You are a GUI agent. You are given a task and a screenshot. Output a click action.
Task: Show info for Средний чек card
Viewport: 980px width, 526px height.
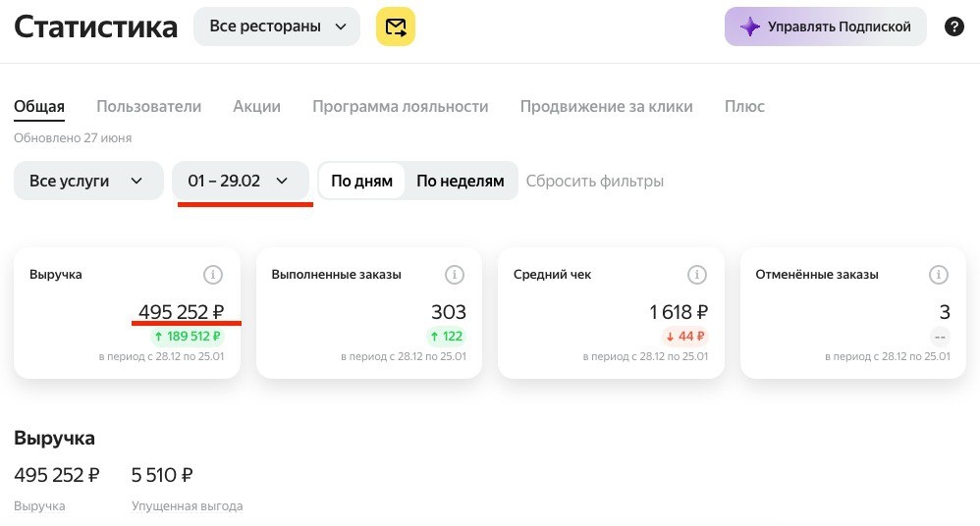pyautogui.click(x=697, y=274)
